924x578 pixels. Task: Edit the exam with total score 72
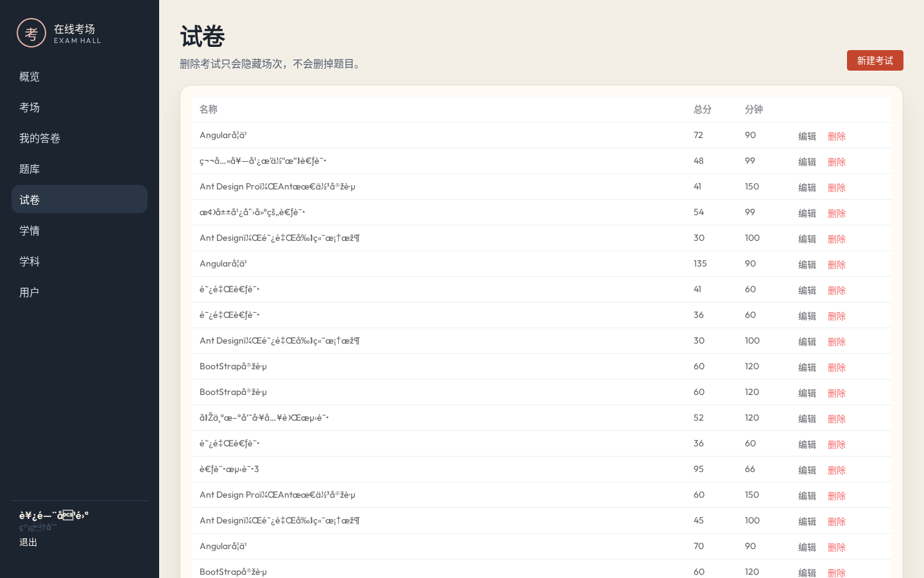(x=807, y=136)
